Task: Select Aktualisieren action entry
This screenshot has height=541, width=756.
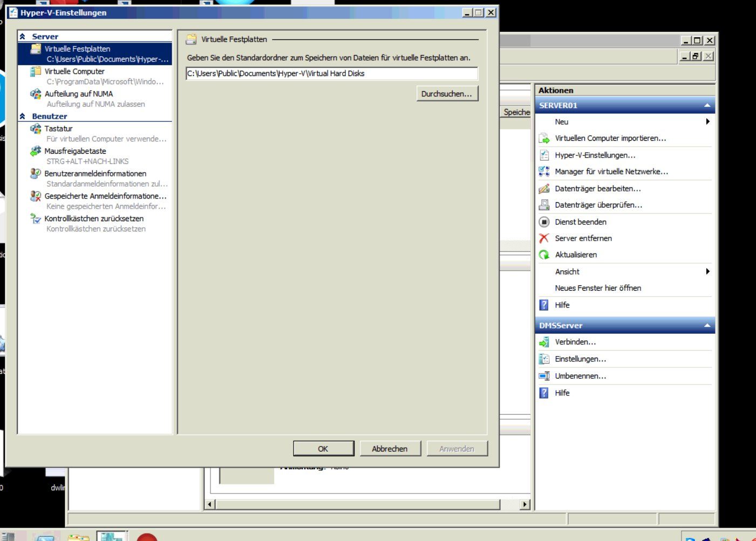Action: pos(576,255)
